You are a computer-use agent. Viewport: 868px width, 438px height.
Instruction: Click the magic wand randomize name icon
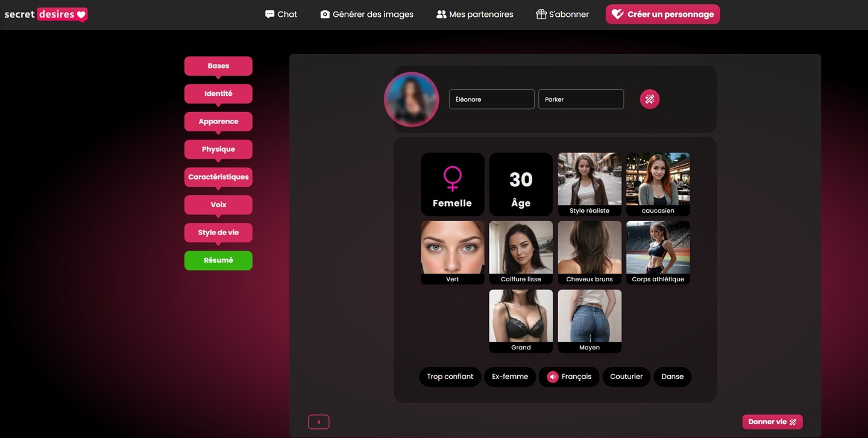649,99
